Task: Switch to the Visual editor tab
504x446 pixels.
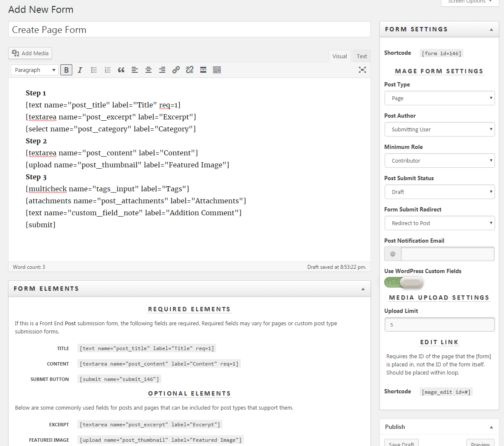Action: pos(339,56)
